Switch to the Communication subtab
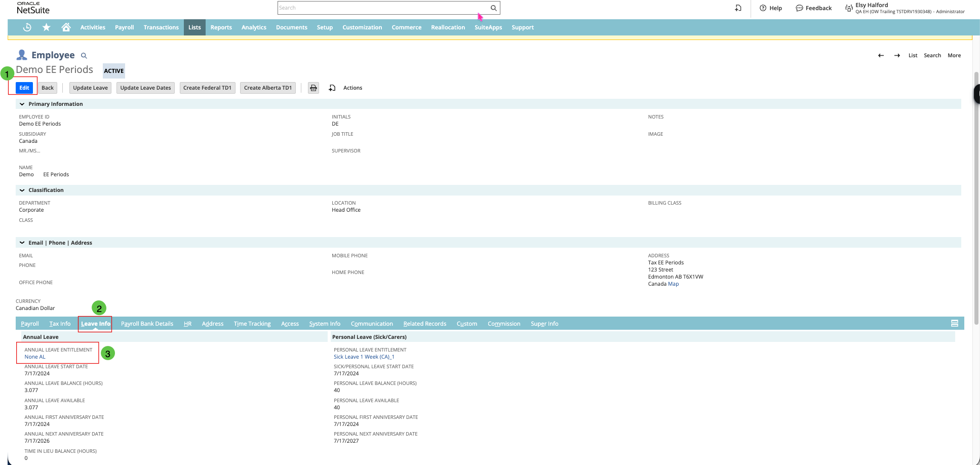The image size is (980, 465). tap(372, 324)
